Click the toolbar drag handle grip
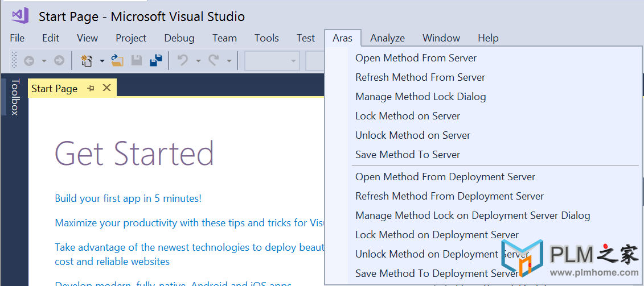644x286 pixels. (14, 60)
